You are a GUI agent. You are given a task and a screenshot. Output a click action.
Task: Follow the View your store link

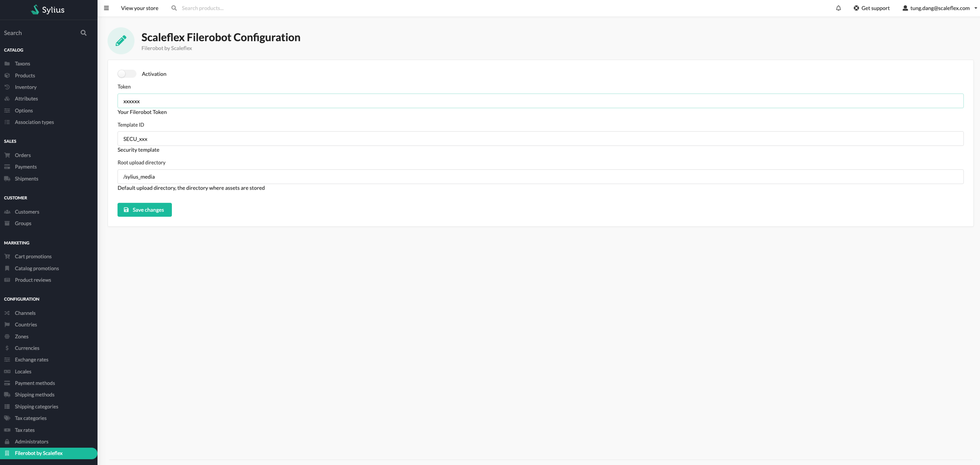click(x=140, y=8)
